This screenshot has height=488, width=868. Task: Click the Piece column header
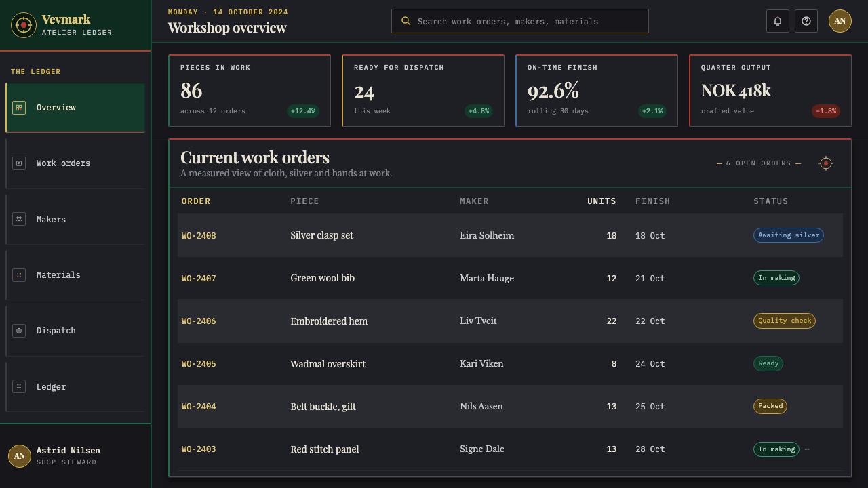(x=304, y=201)
